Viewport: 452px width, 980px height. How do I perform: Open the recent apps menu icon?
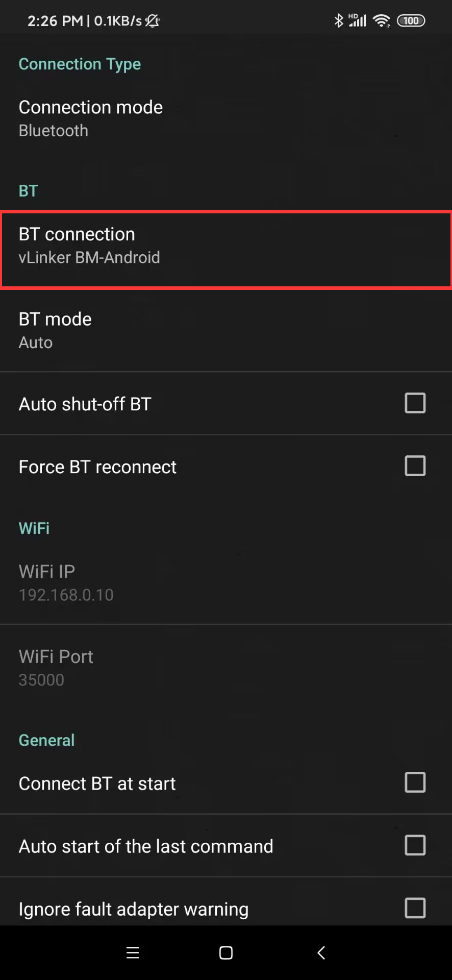133,952
